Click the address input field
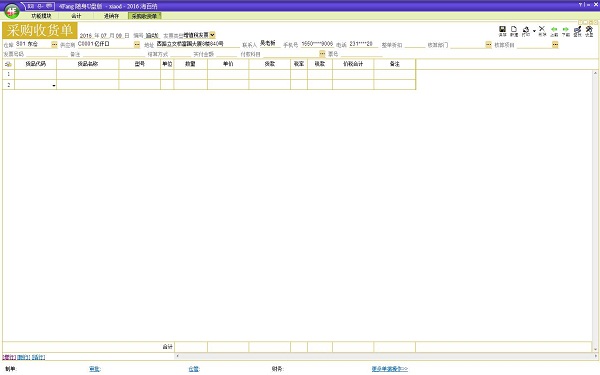Image resolution: width=600 pixels, height=375 pixels. tap(197, 44)
